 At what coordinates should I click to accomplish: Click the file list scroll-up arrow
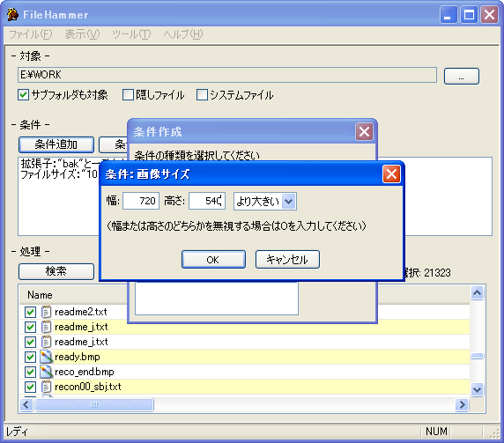click(x=478, y=292)
